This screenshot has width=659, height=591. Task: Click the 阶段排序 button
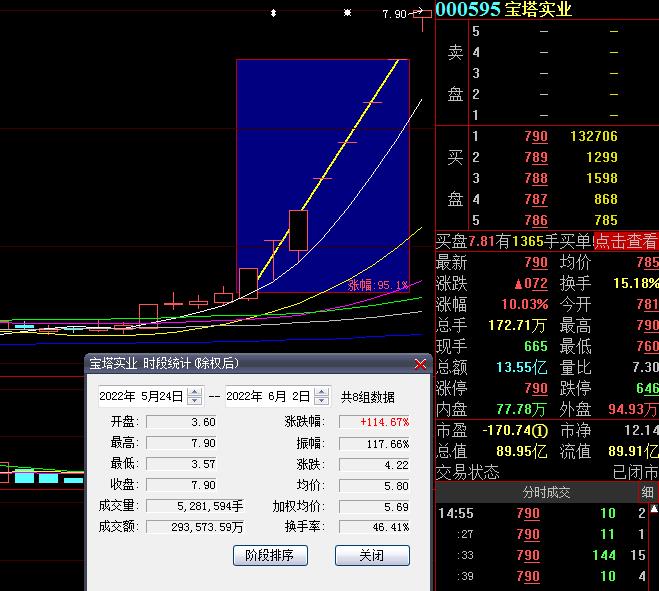tap(269, 555)
